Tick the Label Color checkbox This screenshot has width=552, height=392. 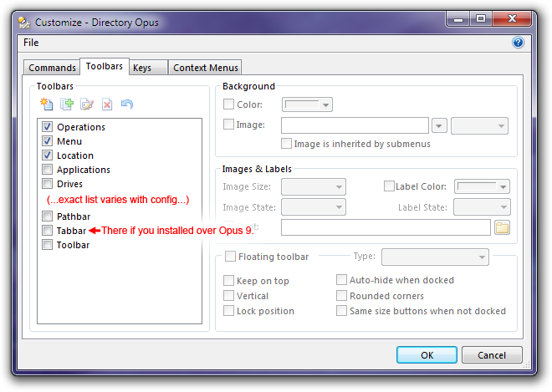point(389,186)
